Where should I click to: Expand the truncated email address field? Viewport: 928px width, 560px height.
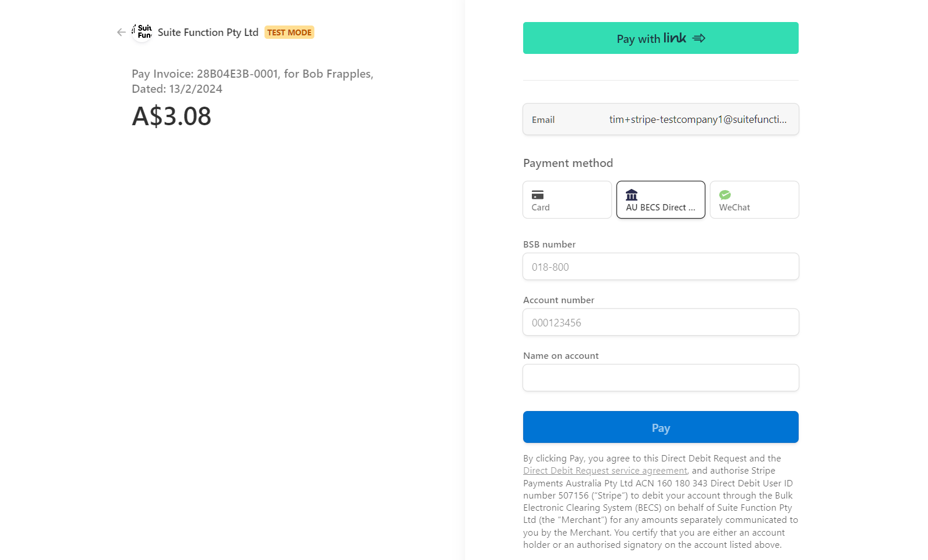coord(698,119)
